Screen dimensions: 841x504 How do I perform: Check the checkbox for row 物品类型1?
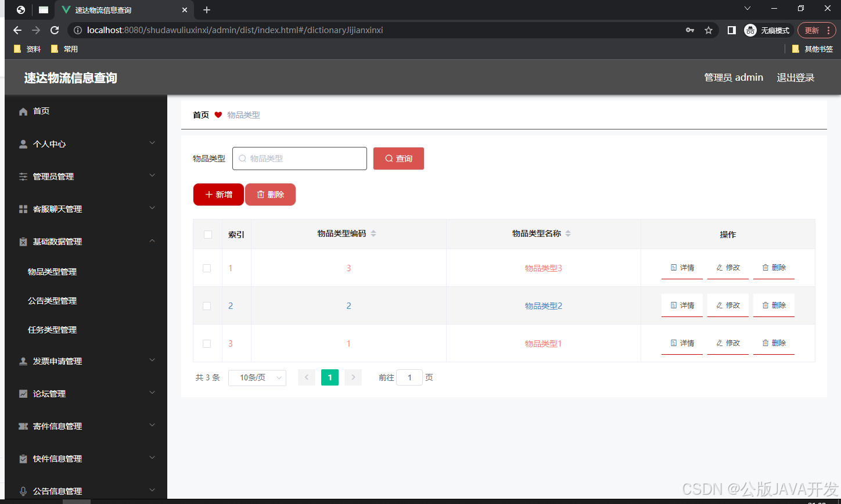tap(207, 344)
